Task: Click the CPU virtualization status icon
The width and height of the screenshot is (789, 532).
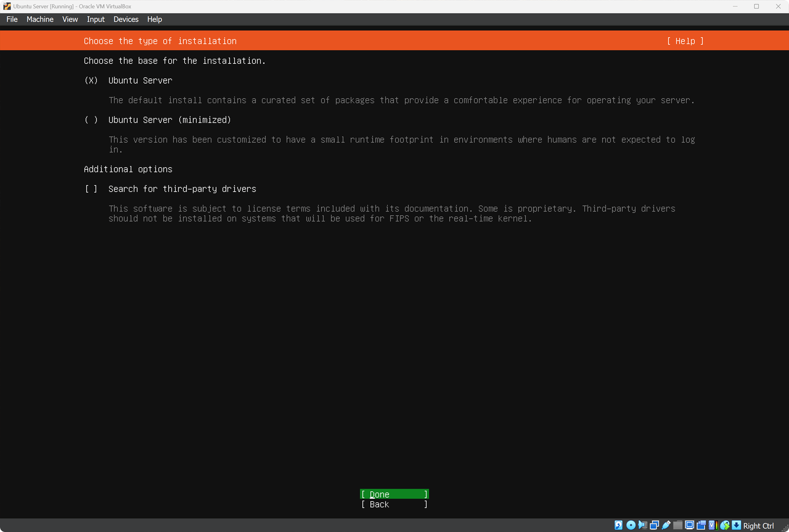Action: (x=713, y=525)
